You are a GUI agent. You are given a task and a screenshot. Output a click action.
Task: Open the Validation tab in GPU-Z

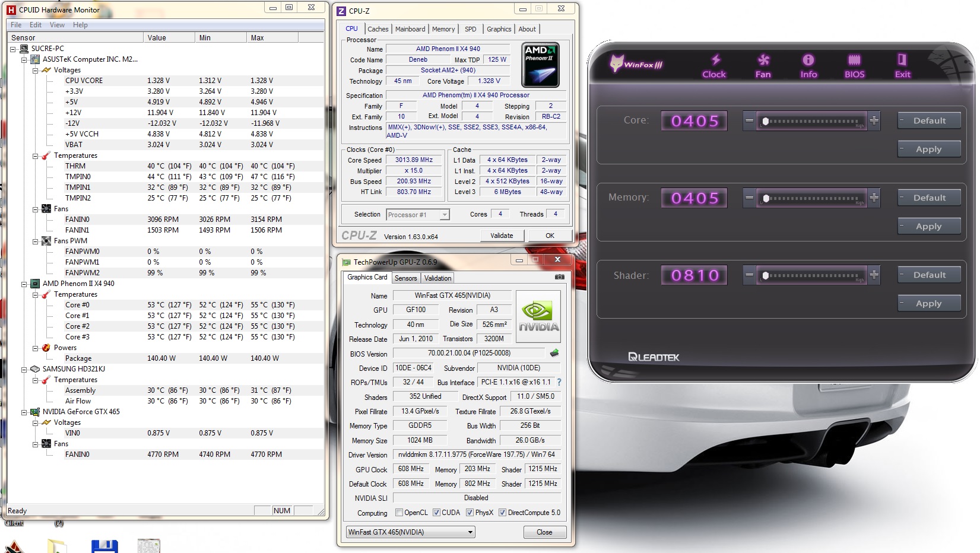[438, 278]
